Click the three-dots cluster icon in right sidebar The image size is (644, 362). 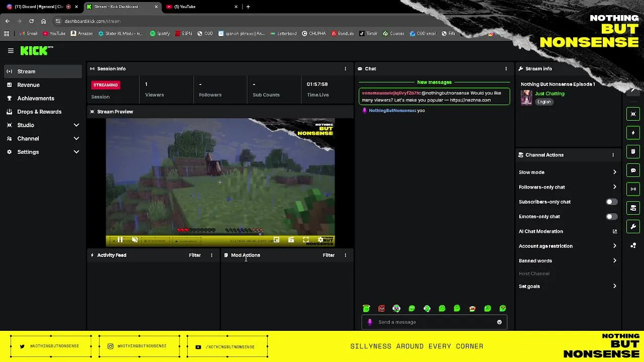click(x=633, y=245)
